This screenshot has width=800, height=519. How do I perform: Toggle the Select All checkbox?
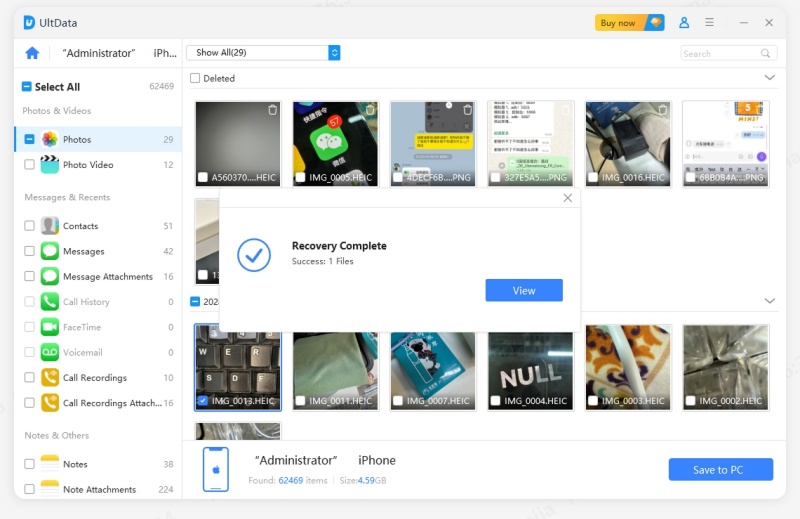click(x=27, y=87)
